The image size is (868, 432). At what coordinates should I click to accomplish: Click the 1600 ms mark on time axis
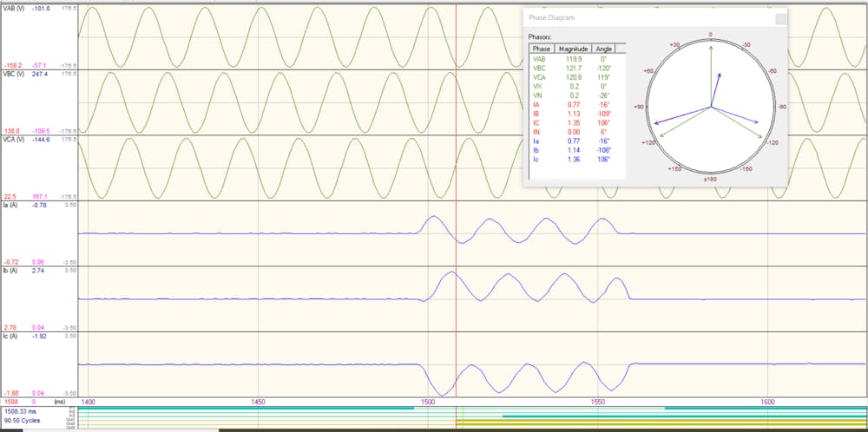[768, 401]
